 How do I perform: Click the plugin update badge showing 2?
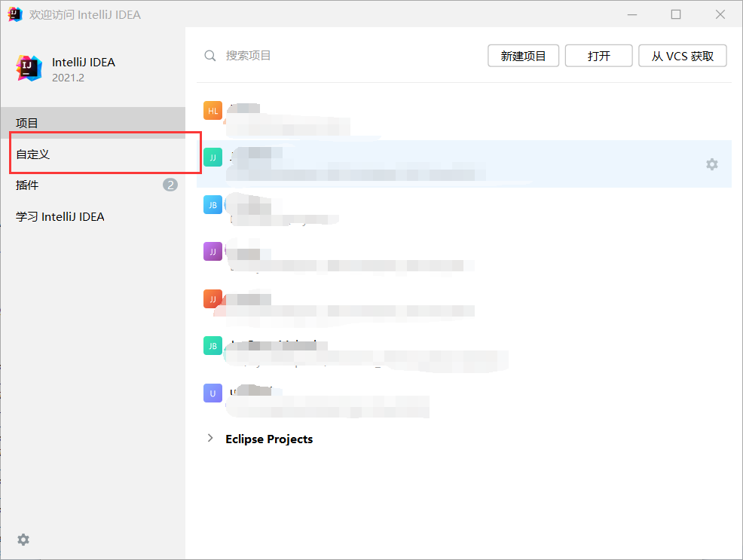[170, 185]
